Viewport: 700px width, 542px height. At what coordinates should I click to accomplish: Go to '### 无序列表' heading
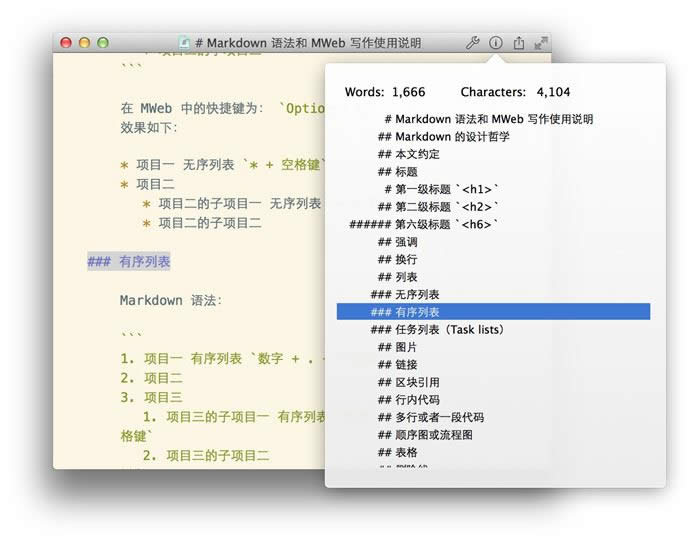(x=405, y=295)
